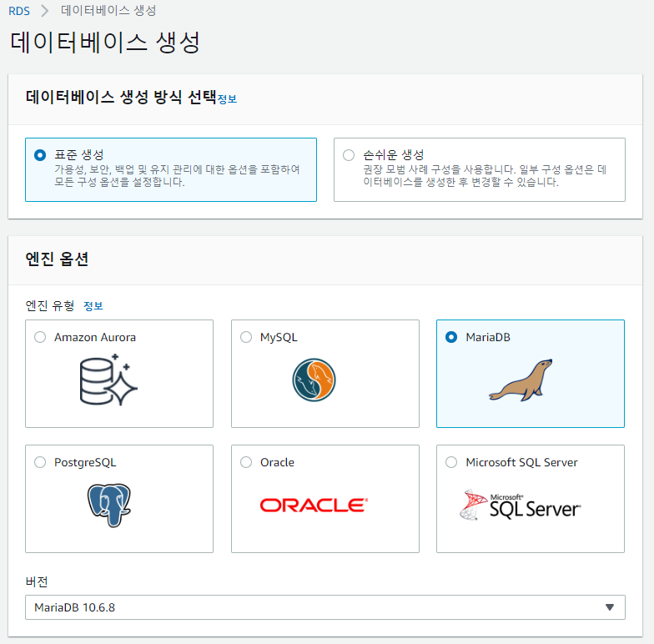Click the Microsoft SQL Server logo
Screen dimensions: 654x644
point(521,506)
